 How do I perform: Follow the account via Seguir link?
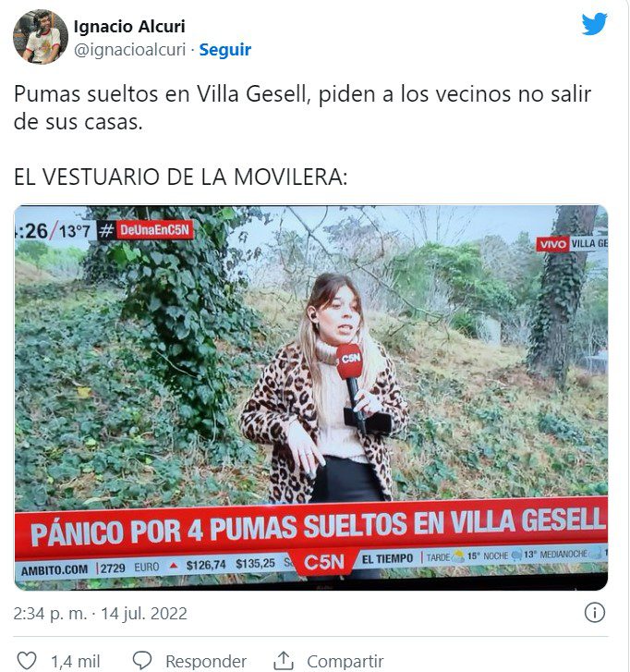225,50
